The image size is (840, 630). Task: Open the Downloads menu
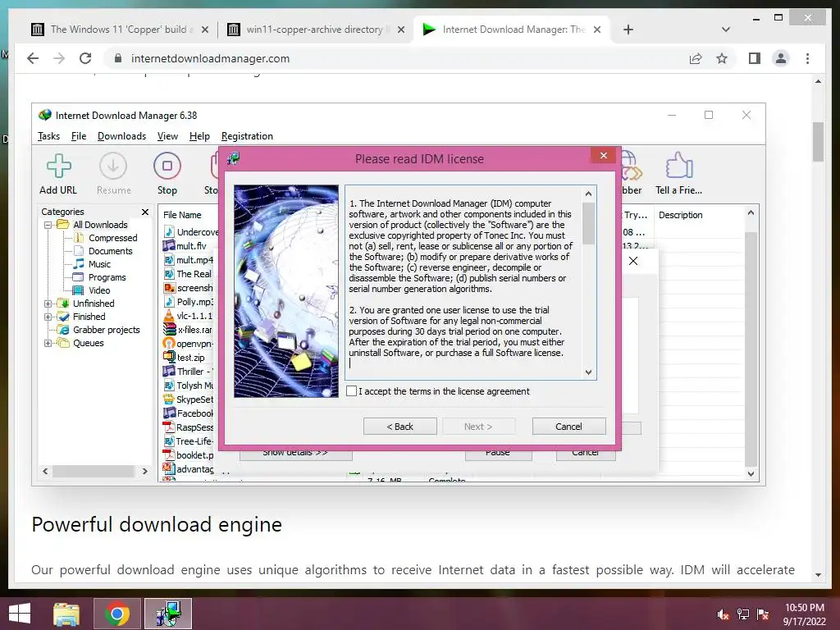[x=121, y=136]
